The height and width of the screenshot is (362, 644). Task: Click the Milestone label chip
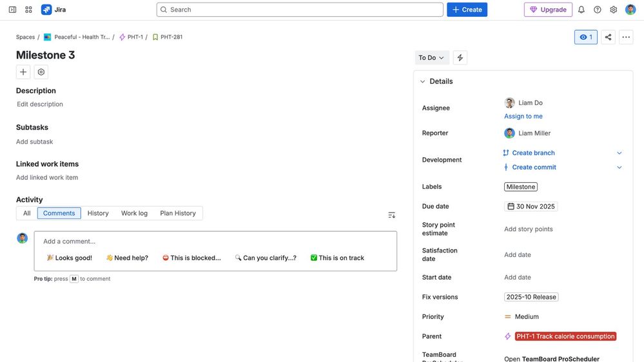521,187
